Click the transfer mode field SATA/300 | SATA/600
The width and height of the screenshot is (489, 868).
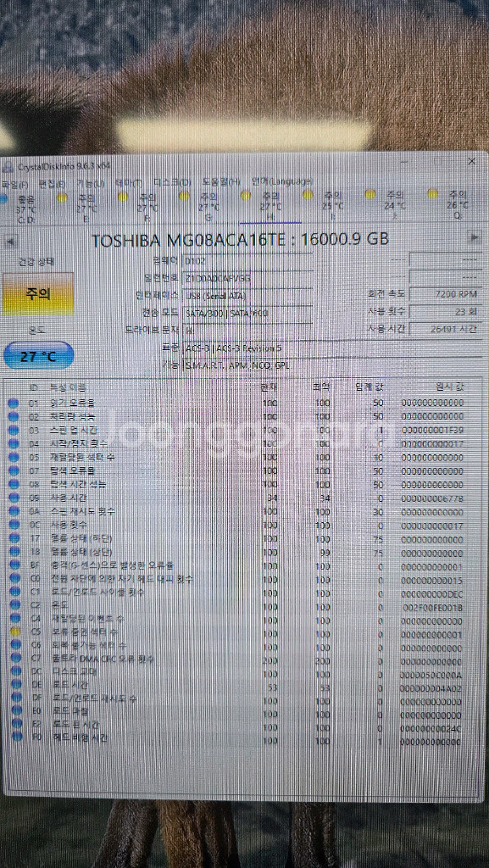pyautogui.click(x=247, y=313)
